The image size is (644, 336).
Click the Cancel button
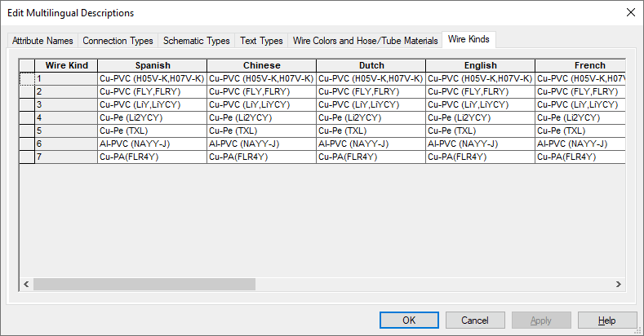[475, 320]
